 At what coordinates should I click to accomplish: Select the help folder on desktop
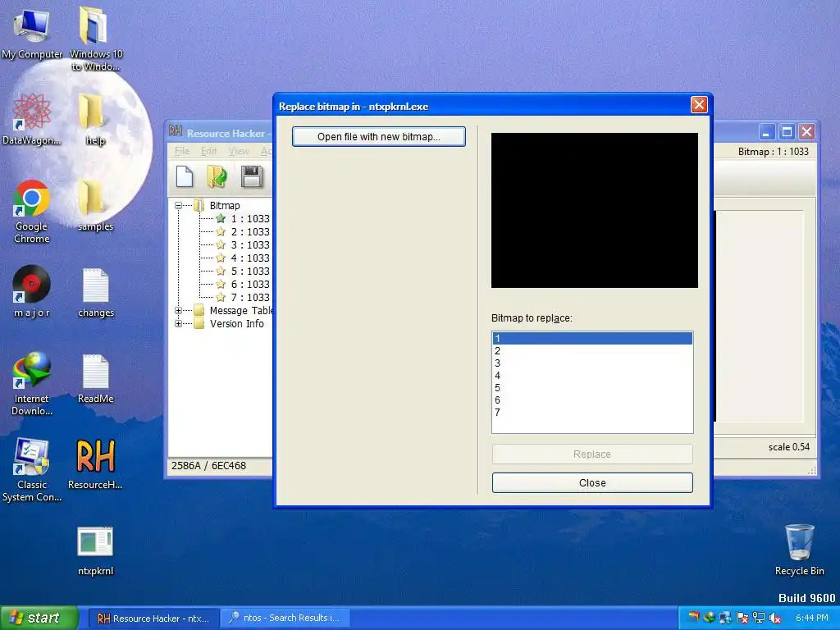(95, 119)
